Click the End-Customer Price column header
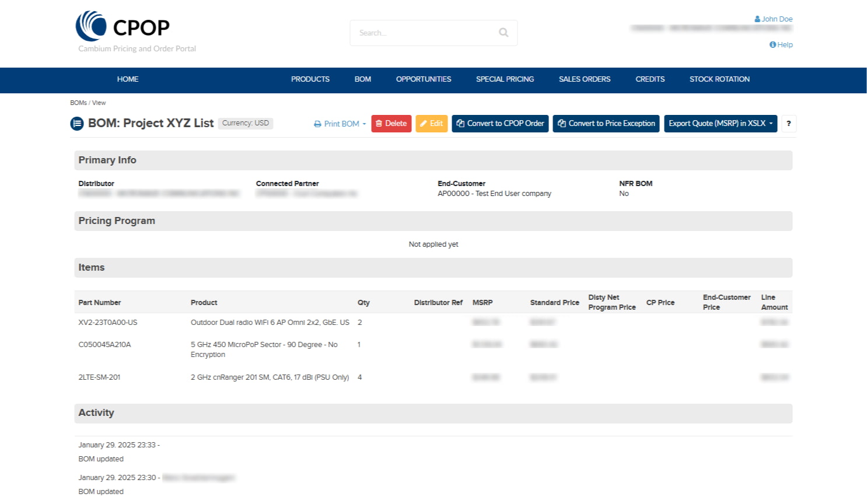867x504 pixels. click(727, 302)
